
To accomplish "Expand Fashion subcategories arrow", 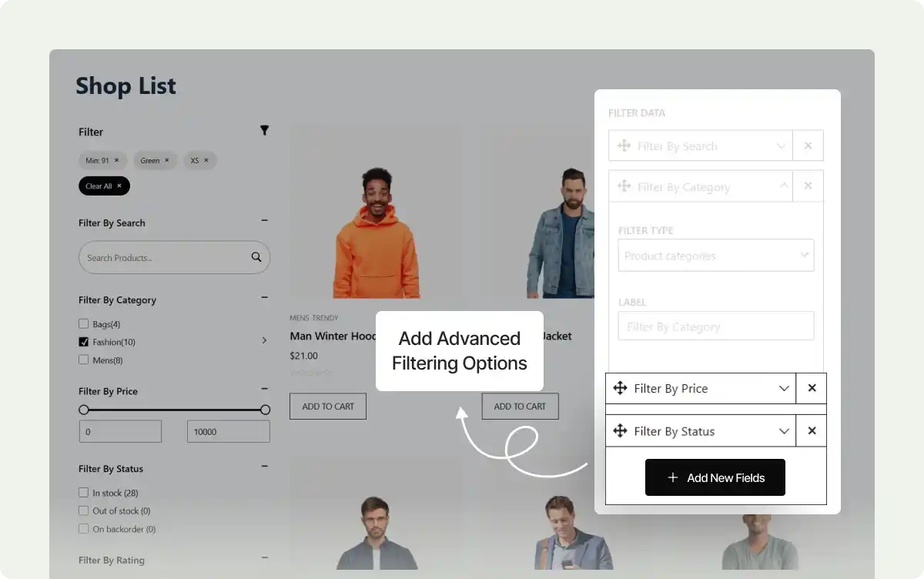I will click(x=264, y=340).
